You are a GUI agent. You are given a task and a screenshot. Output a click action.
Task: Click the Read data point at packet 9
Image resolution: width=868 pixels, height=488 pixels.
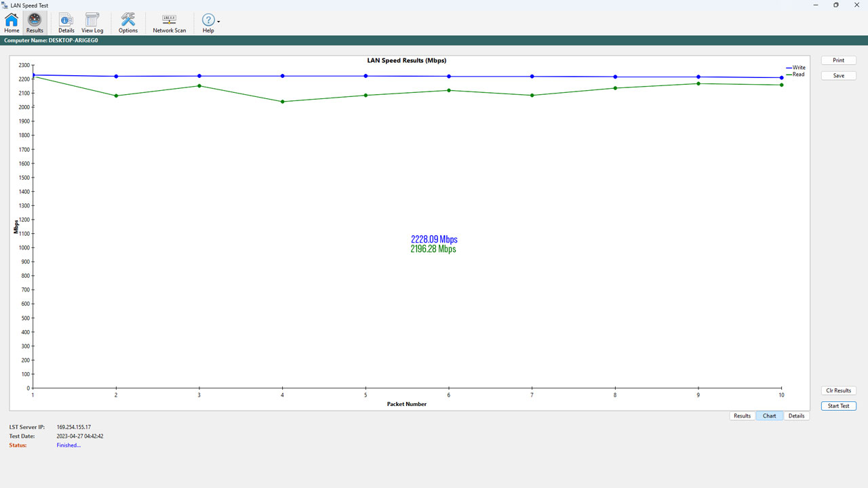(x=698, y=83)
